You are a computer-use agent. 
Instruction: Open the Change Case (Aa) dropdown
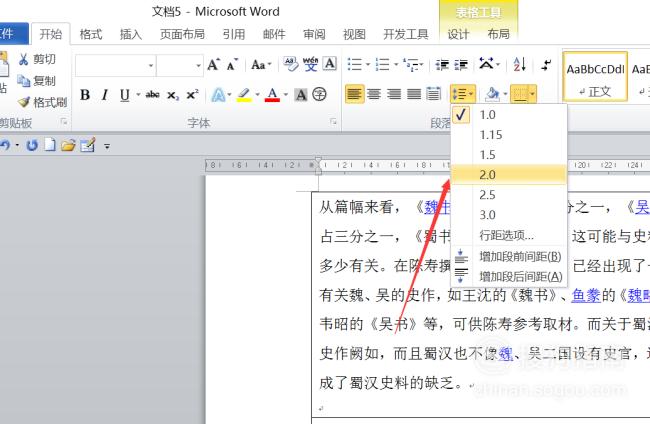261,65
